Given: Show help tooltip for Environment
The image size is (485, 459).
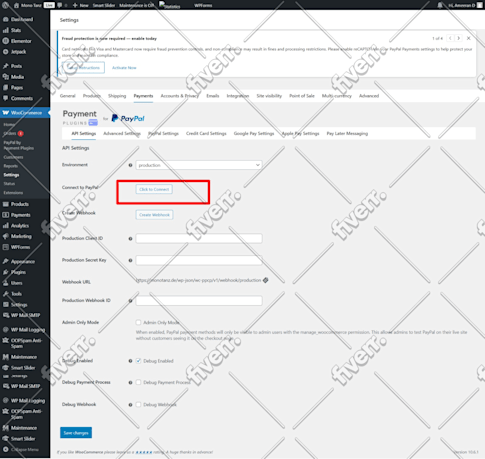Looking at the screenshot, I should 130,165.
